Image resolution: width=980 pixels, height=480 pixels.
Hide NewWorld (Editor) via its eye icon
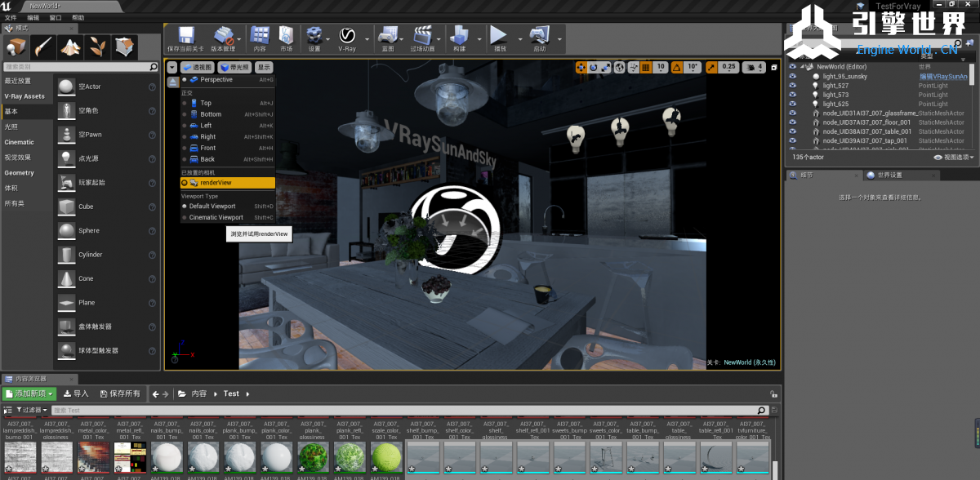coord(792,67)
